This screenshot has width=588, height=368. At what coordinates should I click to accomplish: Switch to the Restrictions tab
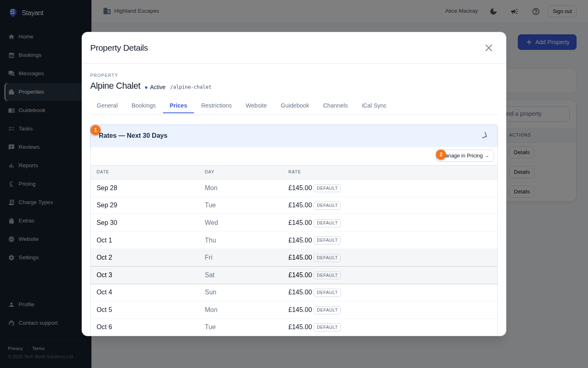[216, 105]
